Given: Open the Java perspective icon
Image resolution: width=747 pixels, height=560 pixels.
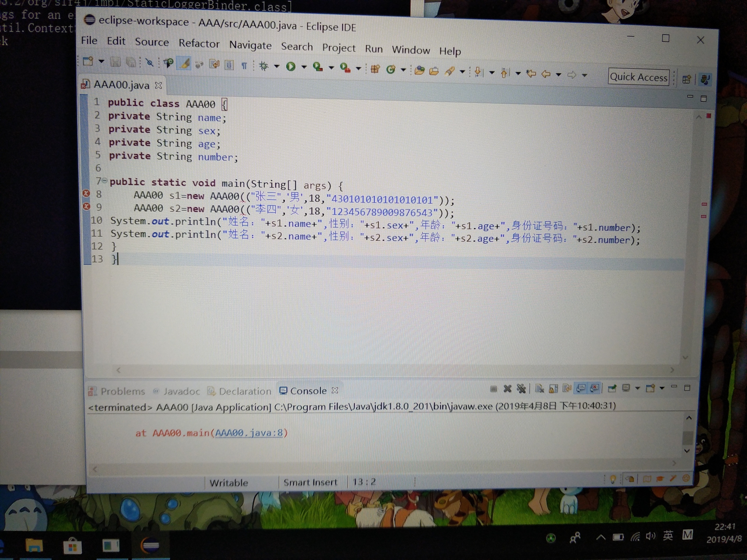Looking at the screenshot, I should tap(705, 79).
